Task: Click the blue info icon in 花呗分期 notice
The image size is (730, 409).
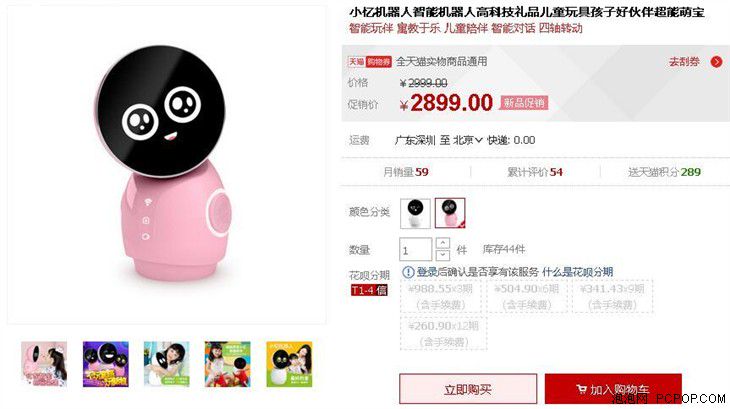Action: coord(408,272)
